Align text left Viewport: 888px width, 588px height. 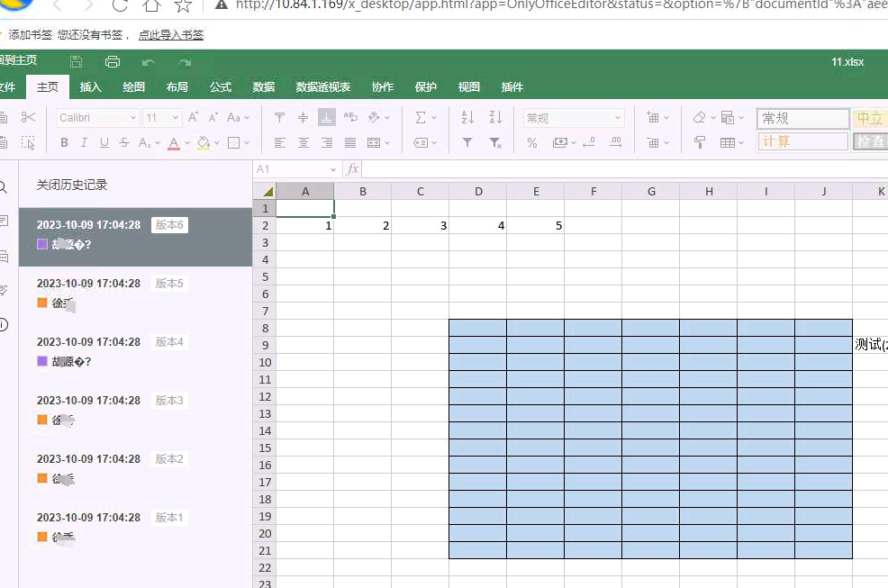[x=280, y=143]
